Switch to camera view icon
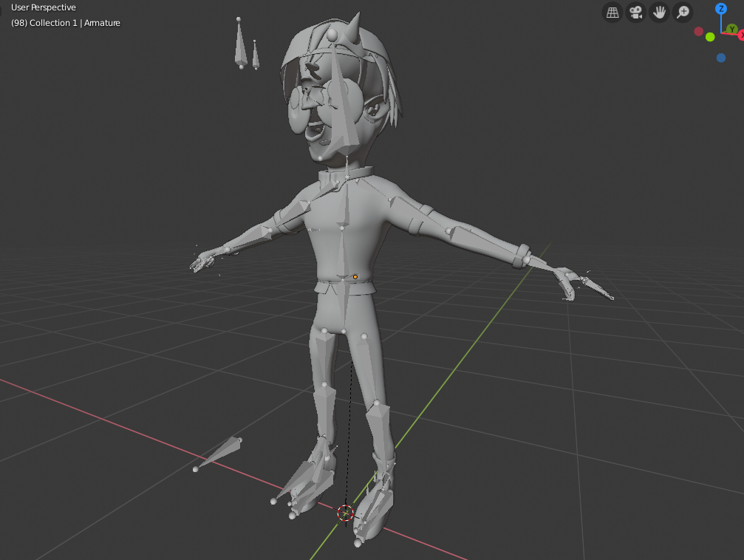The image size is (744, 560). click(x=636, y=13)
